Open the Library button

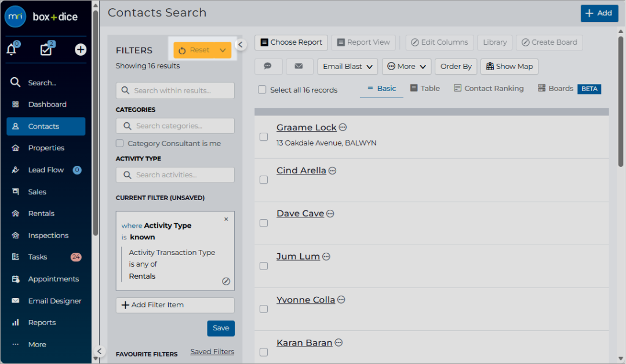point(494,42)
